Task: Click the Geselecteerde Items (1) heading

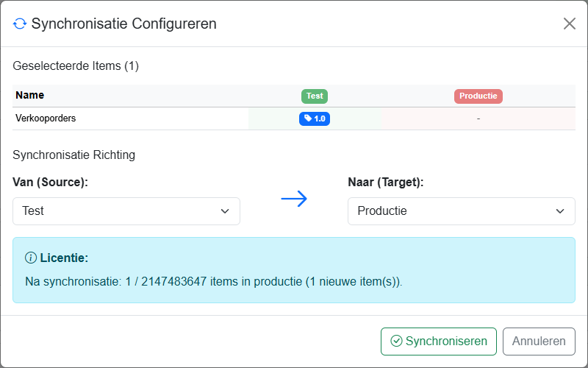Action: (x=76, y=66)
